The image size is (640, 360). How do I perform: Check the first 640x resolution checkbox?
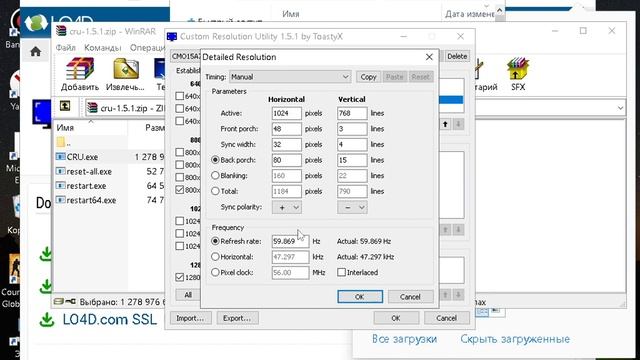point(179,96)
